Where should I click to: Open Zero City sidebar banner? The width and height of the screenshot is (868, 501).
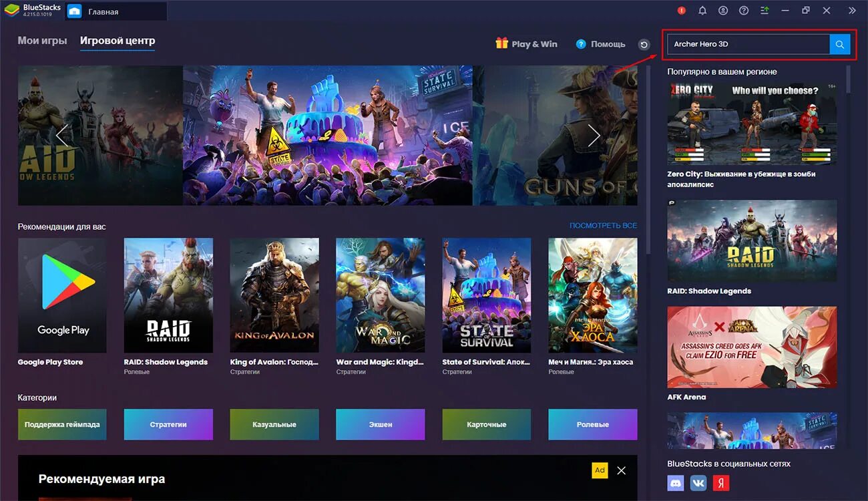(752, 123)
